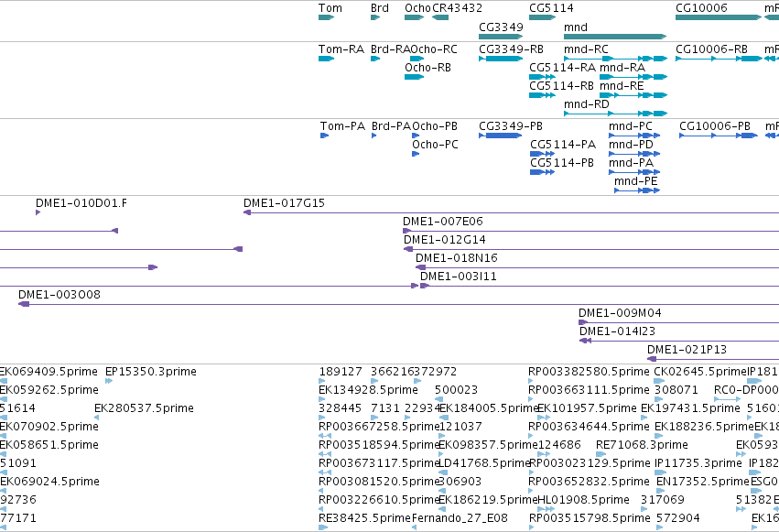Select the CG5114-PB protein feature
Image resolution: width=779 pixels, height=532 pixels.
coord(543,172)
